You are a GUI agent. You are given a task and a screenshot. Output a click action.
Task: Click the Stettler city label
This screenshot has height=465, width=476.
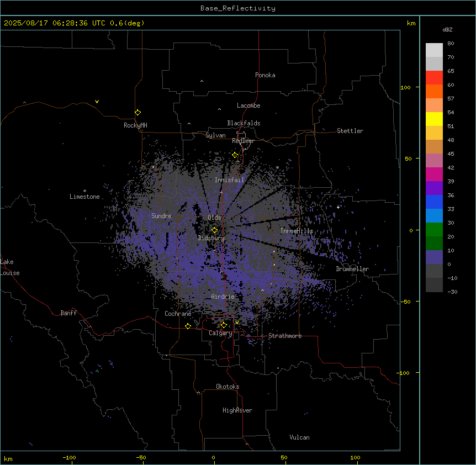pyautogui.click(x=350, y=131)
